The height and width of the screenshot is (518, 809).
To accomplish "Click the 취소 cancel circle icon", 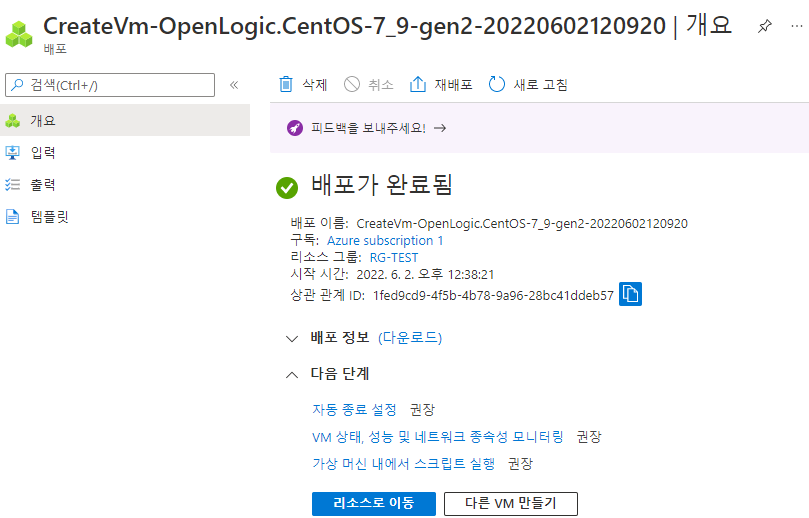I will tap(352, 84).
